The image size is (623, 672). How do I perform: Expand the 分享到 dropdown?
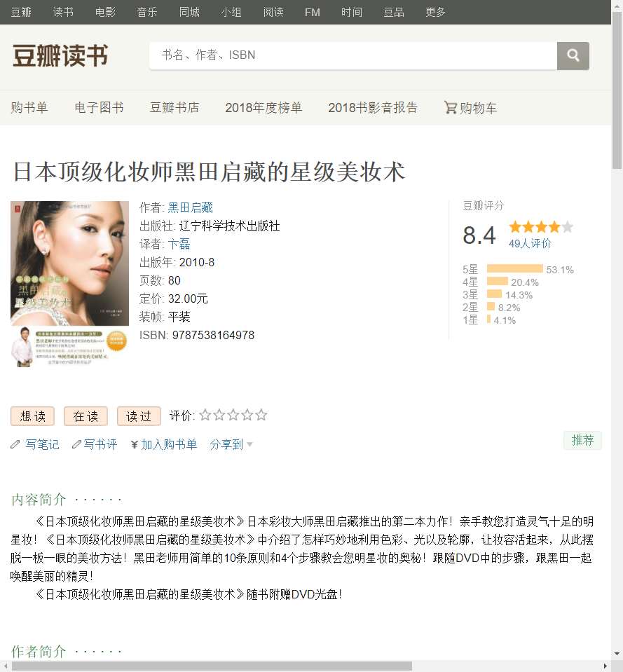tap(231, 444)
